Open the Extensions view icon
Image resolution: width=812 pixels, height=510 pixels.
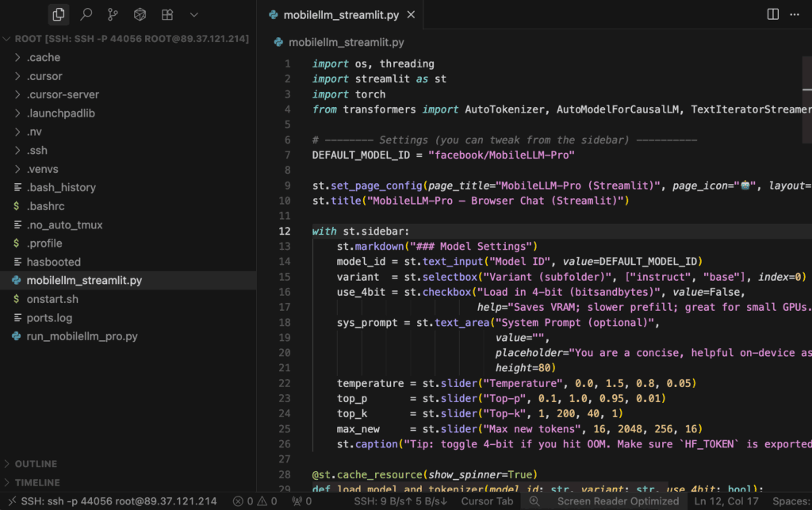167,14
